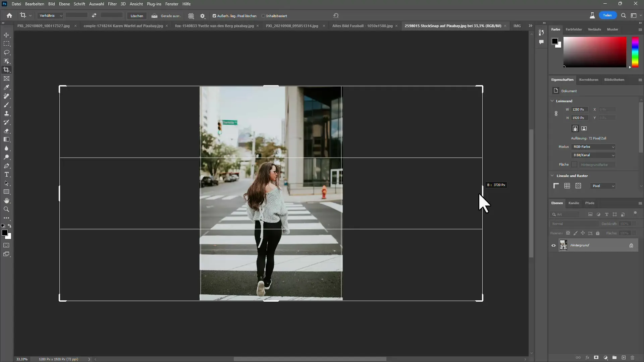
Task: Create a new layer
Action: point(624,358)
